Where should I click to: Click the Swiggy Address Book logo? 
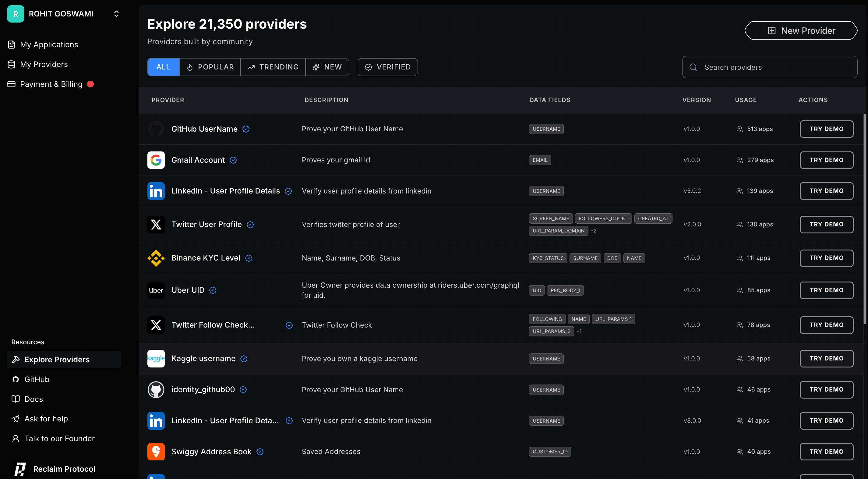click(x=156, y=451)
